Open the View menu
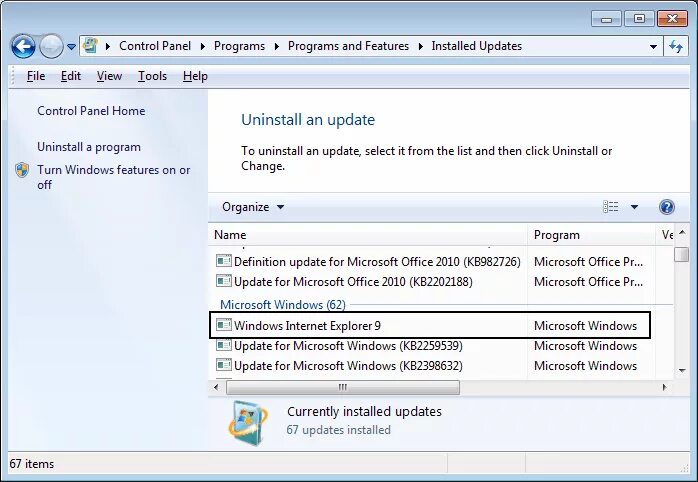Image resolution: width=698 pixels, height=482 pixels. tap(109, 76)
